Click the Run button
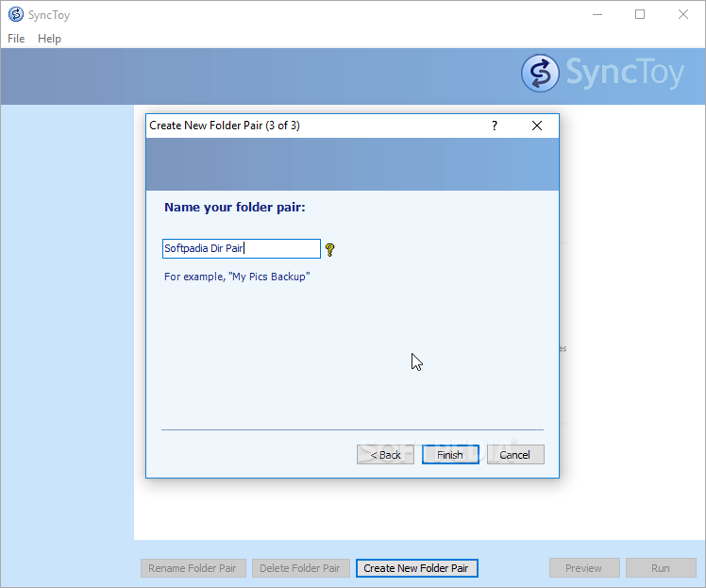Image resolution: width=706 pixels, height=588 pixels. 661,568
